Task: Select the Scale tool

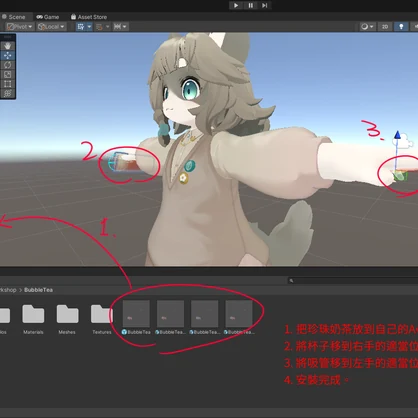Action: [x=8, y=74]
